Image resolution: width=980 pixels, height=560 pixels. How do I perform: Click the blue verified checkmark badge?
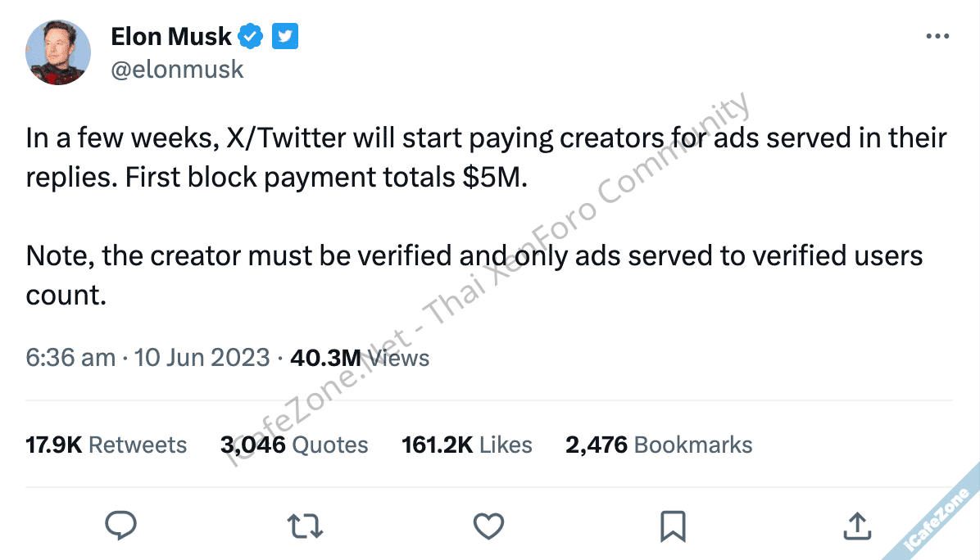pos(251,36)
